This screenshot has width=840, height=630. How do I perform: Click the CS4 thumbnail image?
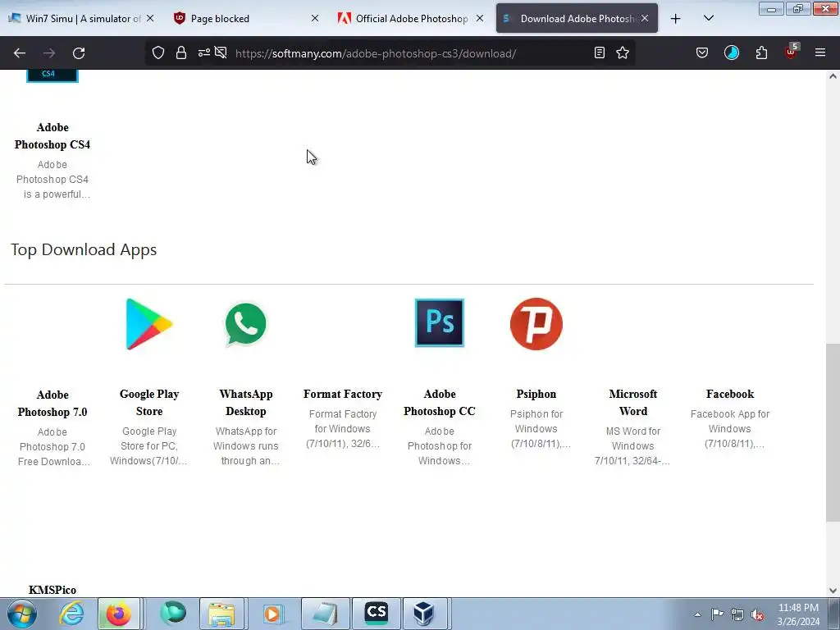point(52,76)
